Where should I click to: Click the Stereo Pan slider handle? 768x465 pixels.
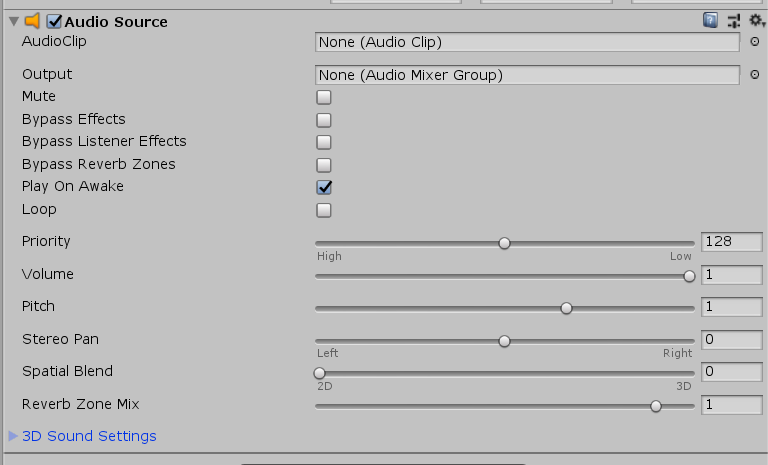(505, 341)
